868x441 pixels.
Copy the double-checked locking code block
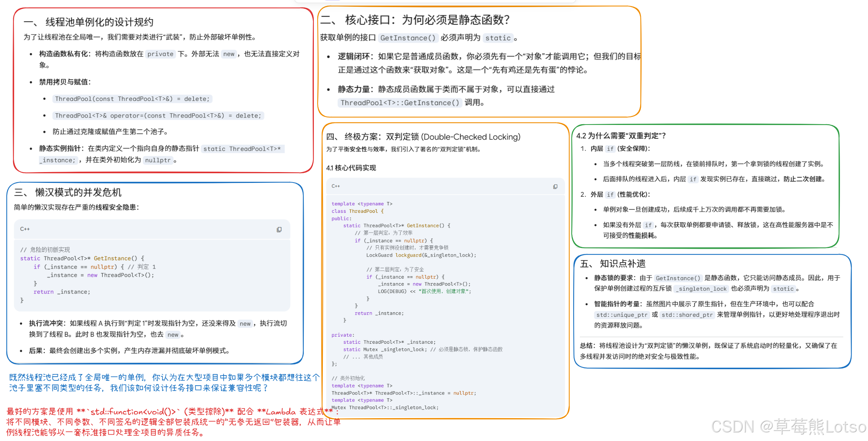coord(555,187)
